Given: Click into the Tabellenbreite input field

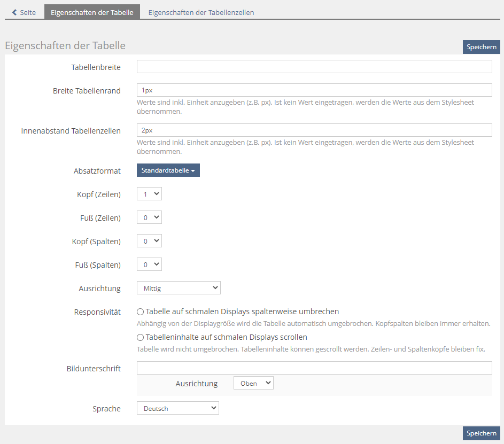Looking at the screenshot, I should pyautogui.click(x=314, y=67).
